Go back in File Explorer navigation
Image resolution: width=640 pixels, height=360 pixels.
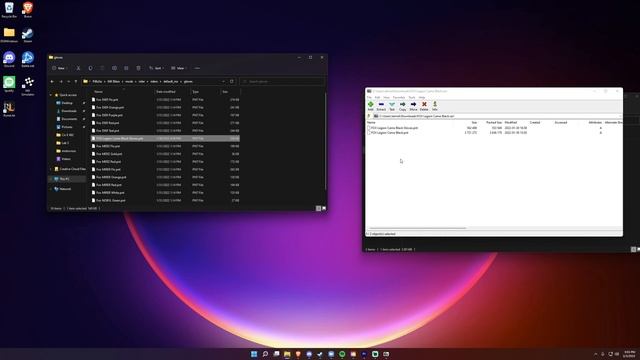(x=52, y=82)
